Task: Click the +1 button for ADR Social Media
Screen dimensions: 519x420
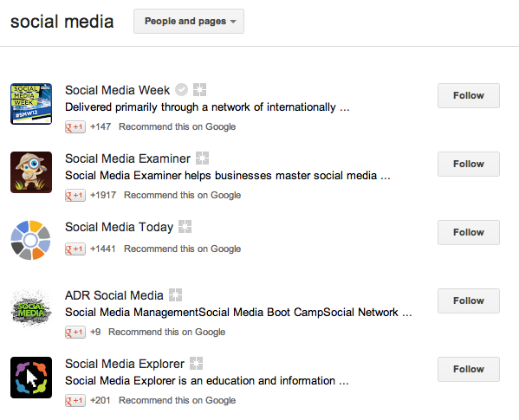Action: click(x=75, y=332)
